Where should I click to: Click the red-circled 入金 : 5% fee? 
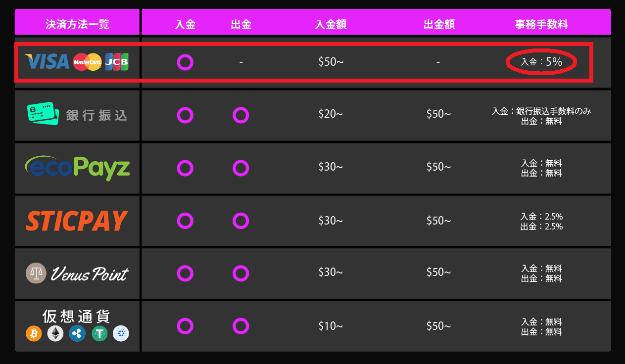click(x=541, y=62)
